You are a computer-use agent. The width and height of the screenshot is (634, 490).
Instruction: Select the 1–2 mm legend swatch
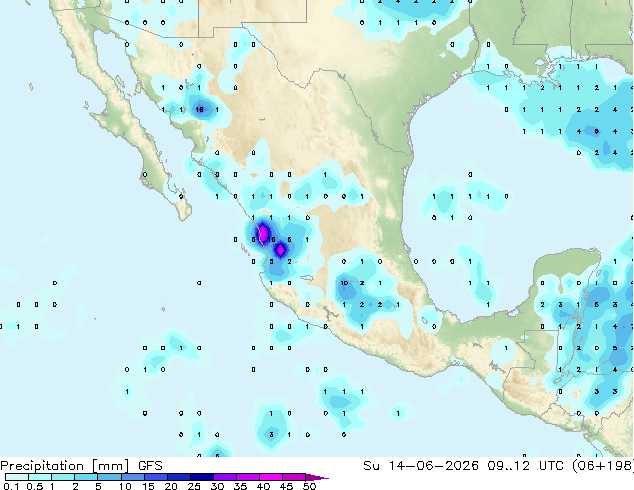[x=63, y=477]
